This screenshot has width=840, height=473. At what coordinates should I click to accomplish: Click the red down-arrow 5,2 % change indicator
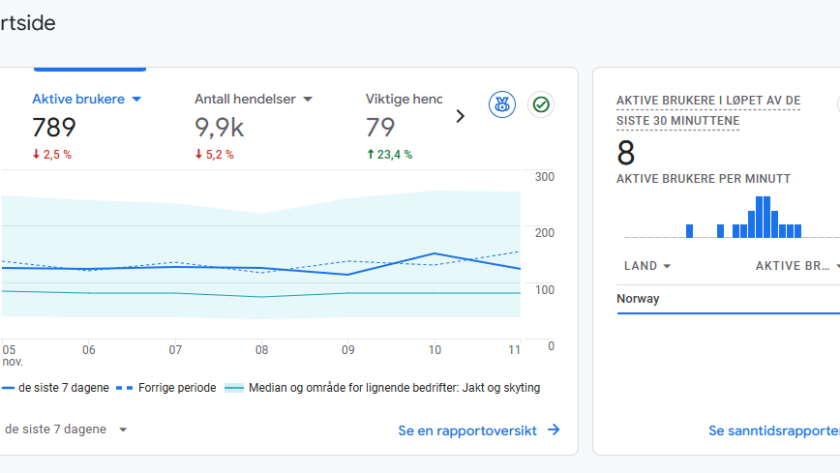214,154
